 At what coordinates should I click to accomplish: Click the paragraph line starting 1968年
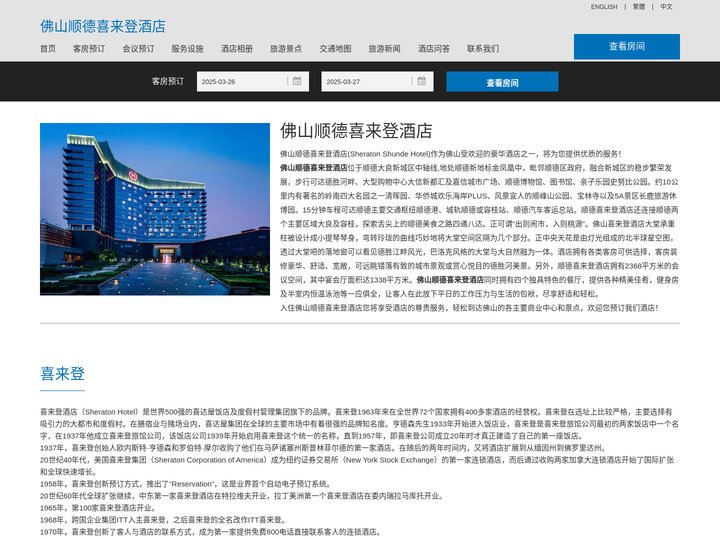pyautogui.click(x=164, y=520)
